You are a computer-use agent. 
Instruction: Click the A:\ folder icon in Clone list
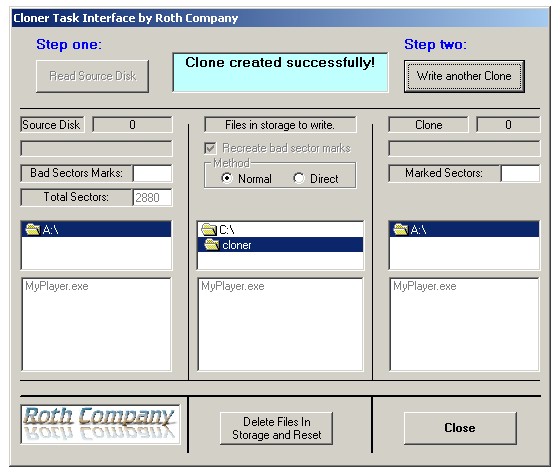(400, 229)
